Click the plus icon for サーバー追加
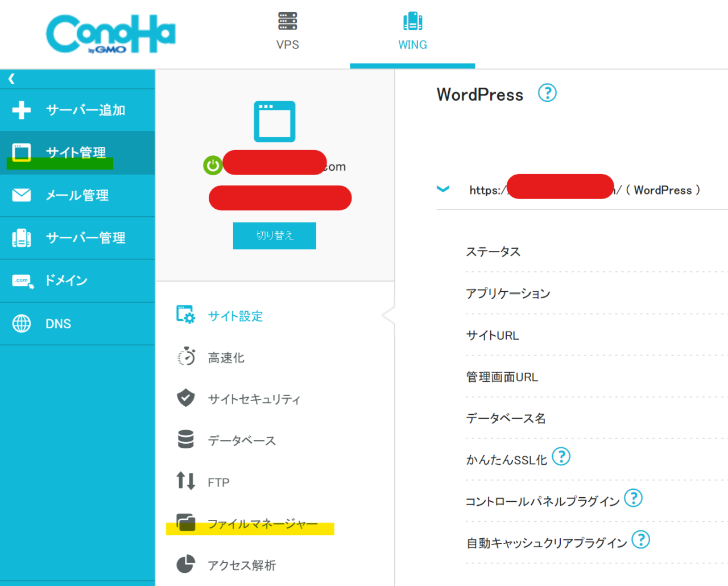Viewport: 728px width, 586px height. 22,110
